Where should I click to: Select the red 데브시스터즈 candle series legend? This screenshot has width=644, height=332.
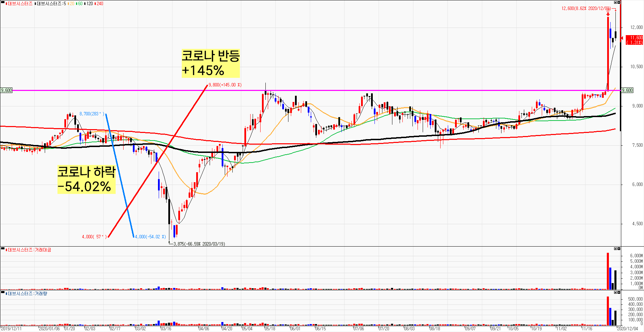[x=19, y=3]
